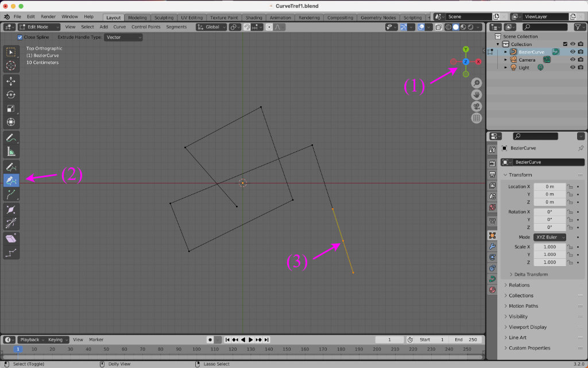The width and height of the screenshot is (588, 368).
Task: Toggle camera view with the camera icon
Action: point(477,106)
